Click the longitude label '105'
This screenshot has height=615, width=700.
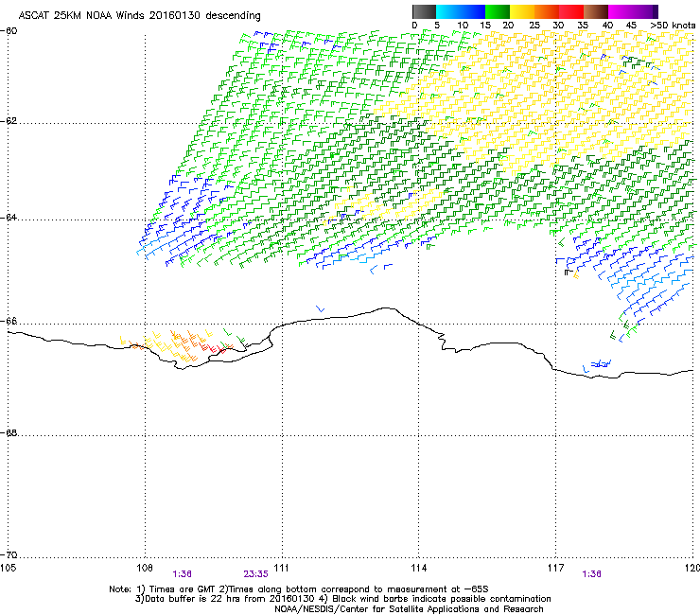click(x=8, y=568)
